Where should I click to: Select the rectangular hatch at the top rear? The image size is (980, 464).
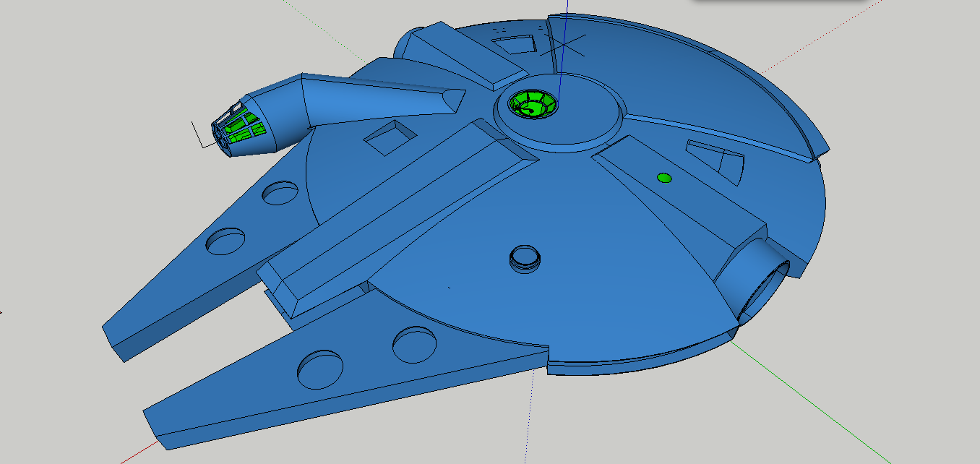point(516,45)
